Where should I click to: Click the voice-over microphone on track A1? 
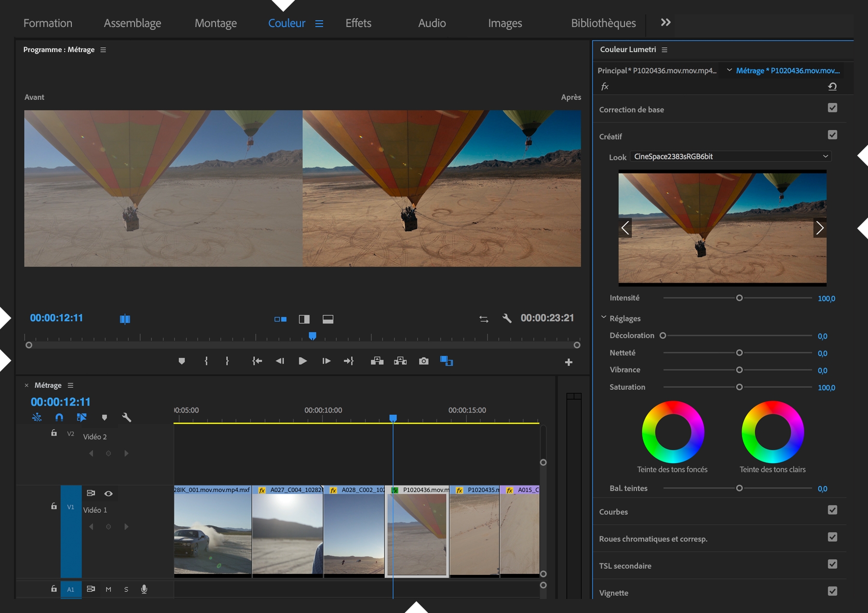pos(144,589)
